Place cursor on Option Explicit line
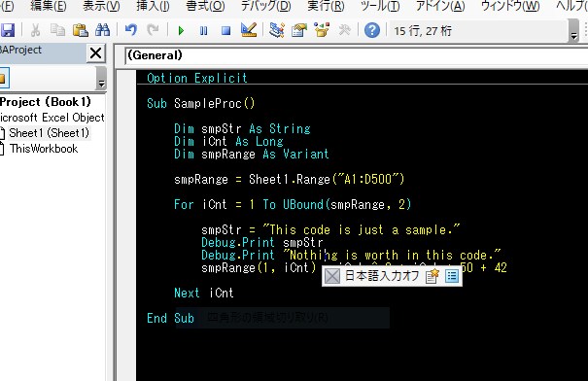This screenshot has width=588, height=381. 197,78
